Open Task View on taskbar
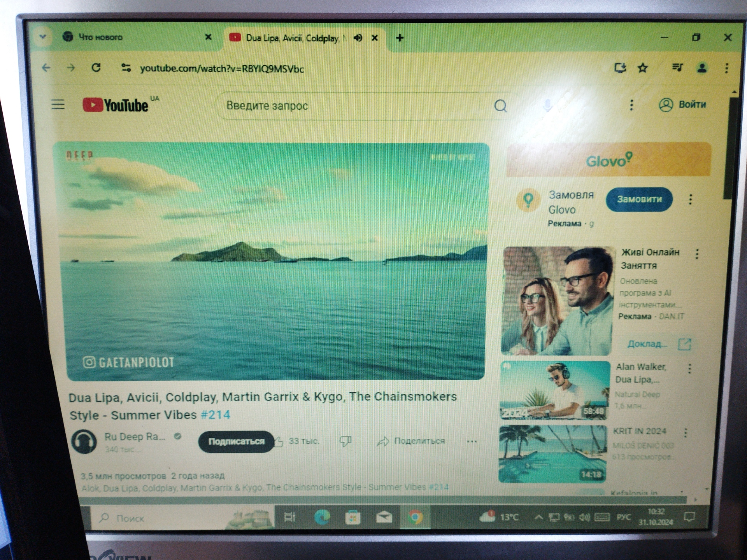Image resolution: width=747 pixels, height=560 pixels. pyautogui.click(x=290, y=517)
